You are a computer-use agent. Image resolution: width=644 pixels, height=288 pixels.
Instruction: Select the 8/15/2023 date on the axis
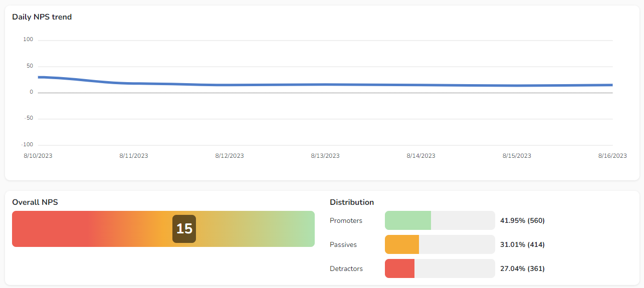[x=517, y=156]
